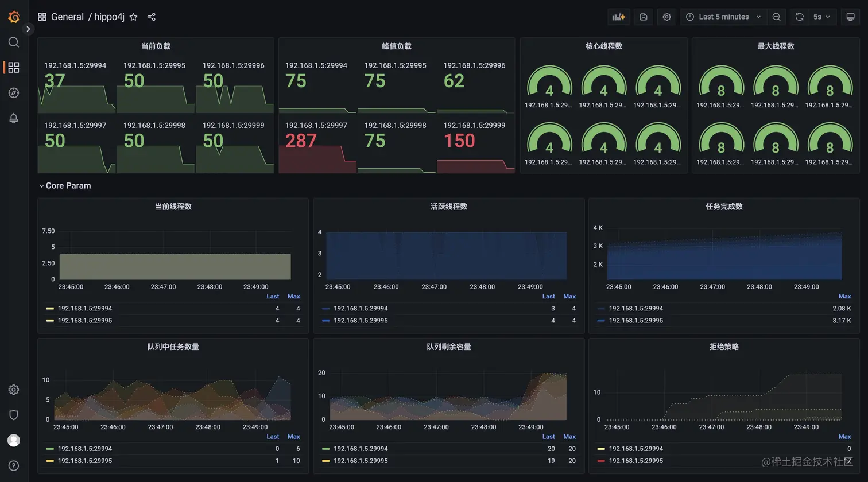Open the 任务完成数 panel title menu
The image size is (868, 482).
(724, 206)
